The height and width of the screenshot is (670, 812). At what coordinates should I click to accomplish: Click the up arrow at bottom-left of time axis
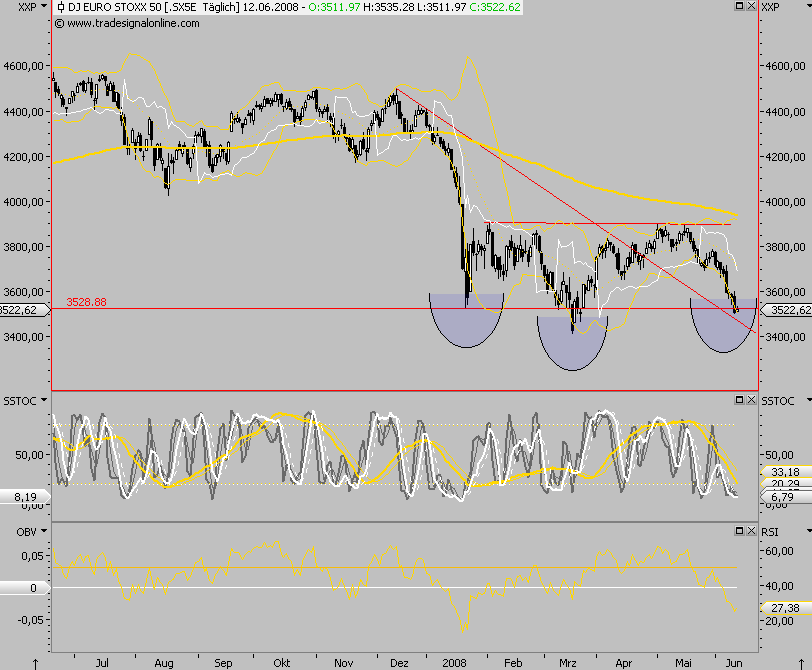(35, 664)
